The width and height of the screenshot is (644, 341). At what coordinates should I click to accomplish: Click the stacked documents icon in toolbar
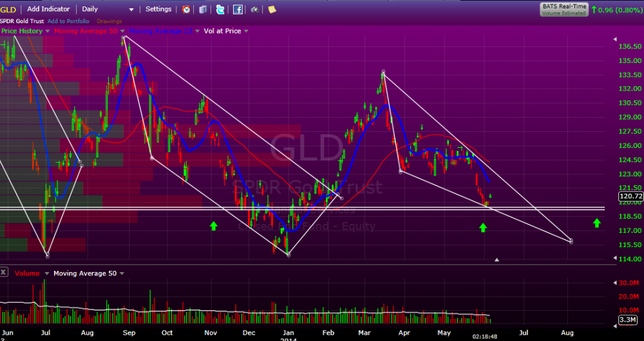(x=204, y=10)
